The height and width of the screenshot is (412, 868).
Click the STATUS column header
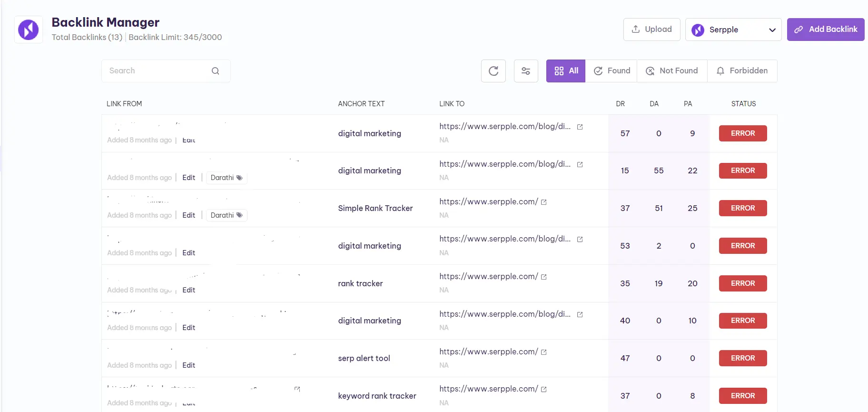(743, 104)
